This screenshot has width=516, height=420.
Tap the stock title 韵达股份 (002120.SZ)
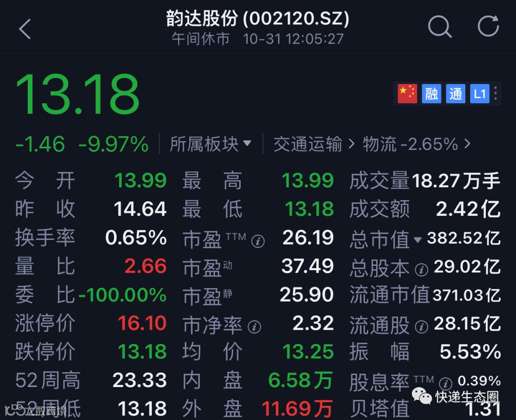[x=258, y=18]
